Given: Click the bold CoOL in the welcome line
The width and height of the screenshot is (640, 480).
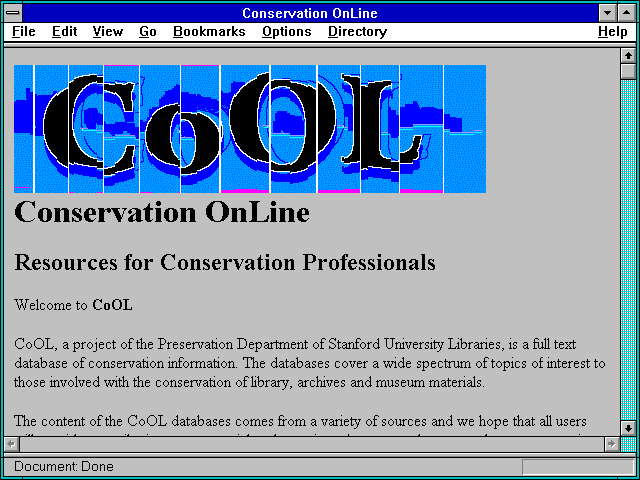Looking at the screenshot, I should pyautogui.click(x=112, y=305).
